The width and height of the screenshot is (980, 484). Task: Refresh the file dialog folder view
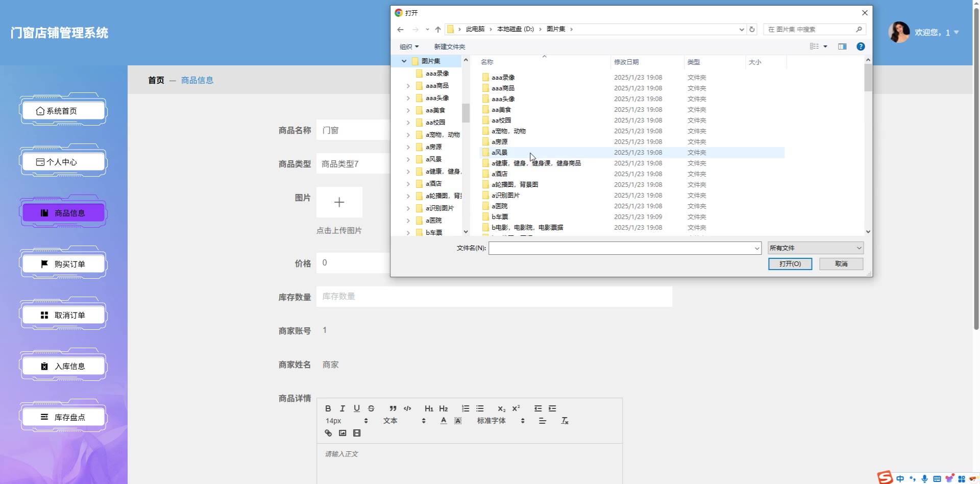(752, 29)
